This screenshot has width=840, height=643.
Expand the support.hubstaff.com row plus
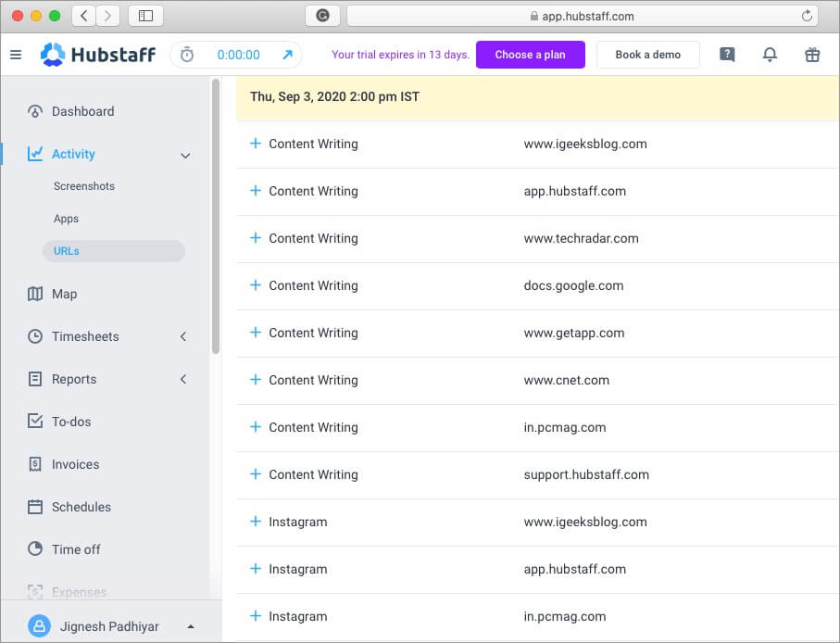(256, 473)
